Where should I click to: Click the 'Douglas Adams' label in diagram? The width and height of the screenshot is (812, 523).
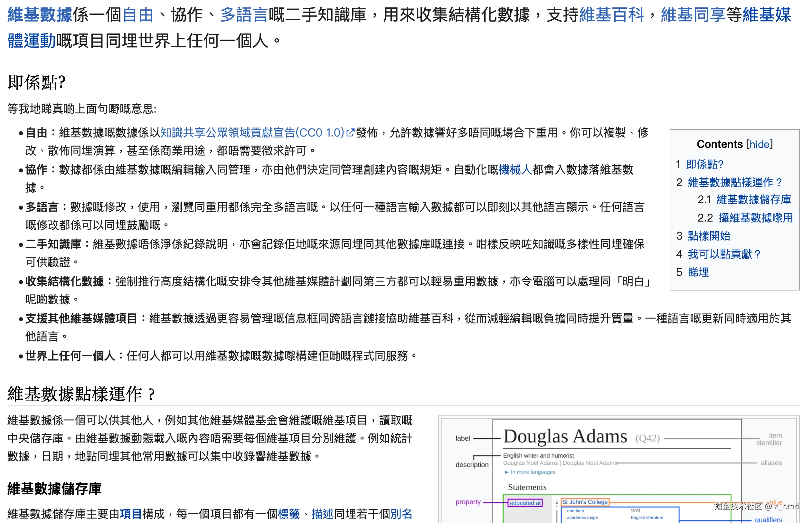pos(565,436)
